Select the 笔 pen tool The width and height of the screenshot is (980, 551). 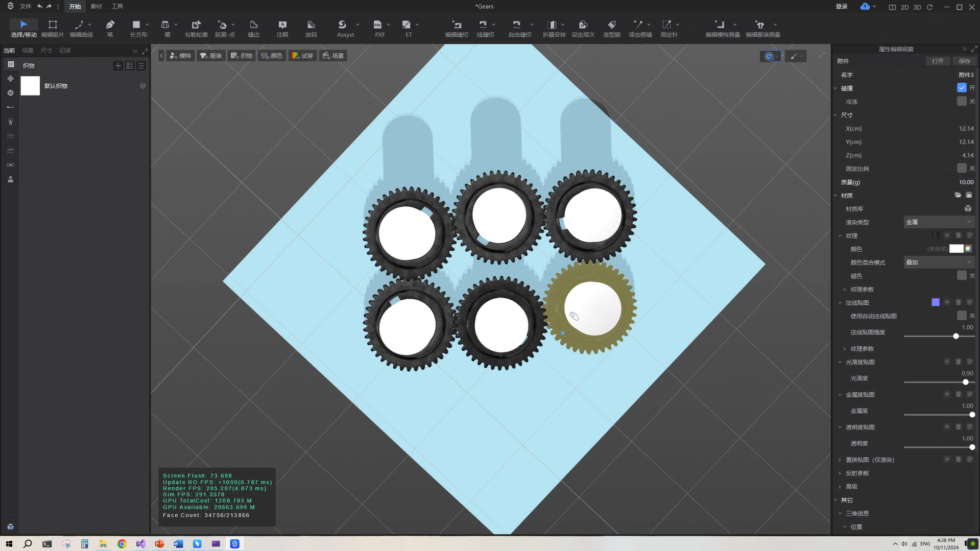(110, 28)
